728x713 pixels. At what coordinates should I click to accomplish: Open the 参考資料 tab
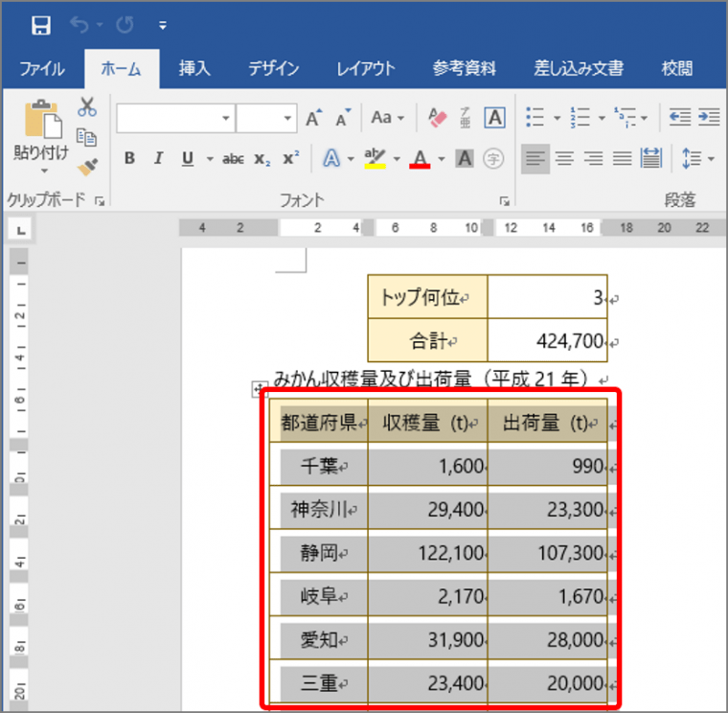465,69
